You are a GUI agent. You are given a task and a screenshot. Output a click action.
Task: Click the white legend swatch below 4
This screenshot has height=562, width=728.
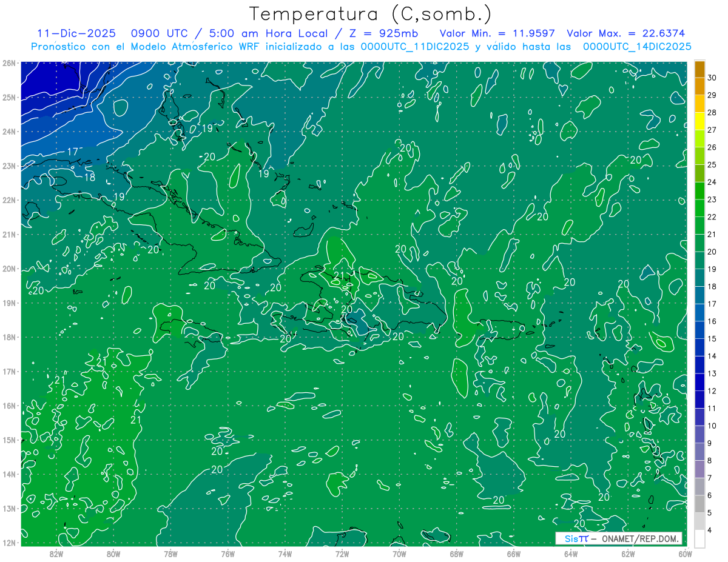(700, 539)
